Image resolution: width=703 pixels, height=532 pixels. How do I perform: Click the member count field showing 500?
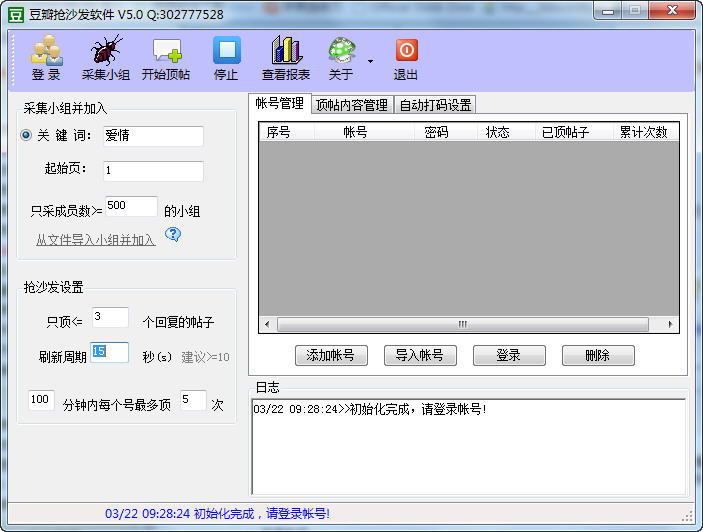coord(131,206)
